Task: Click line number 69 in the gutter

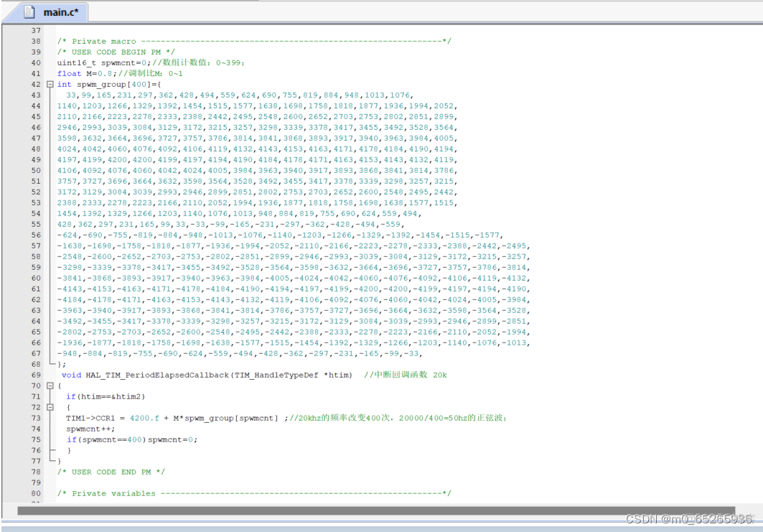Action: click(x=35, y=375)
